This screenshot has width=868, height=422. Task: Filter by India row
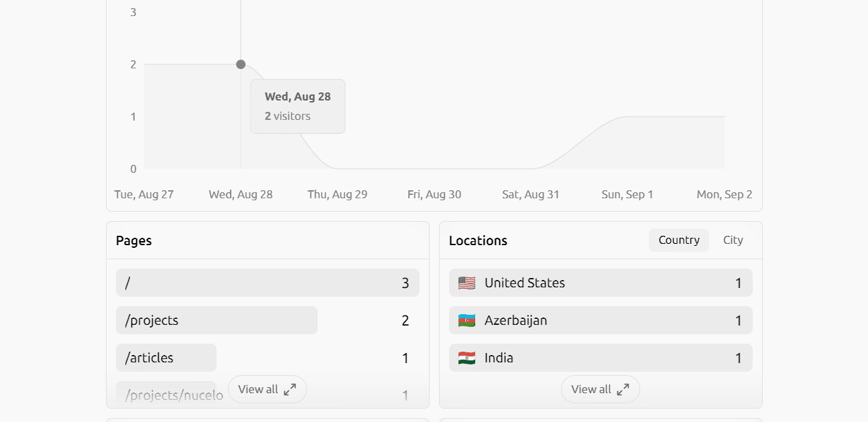[601, 358]
